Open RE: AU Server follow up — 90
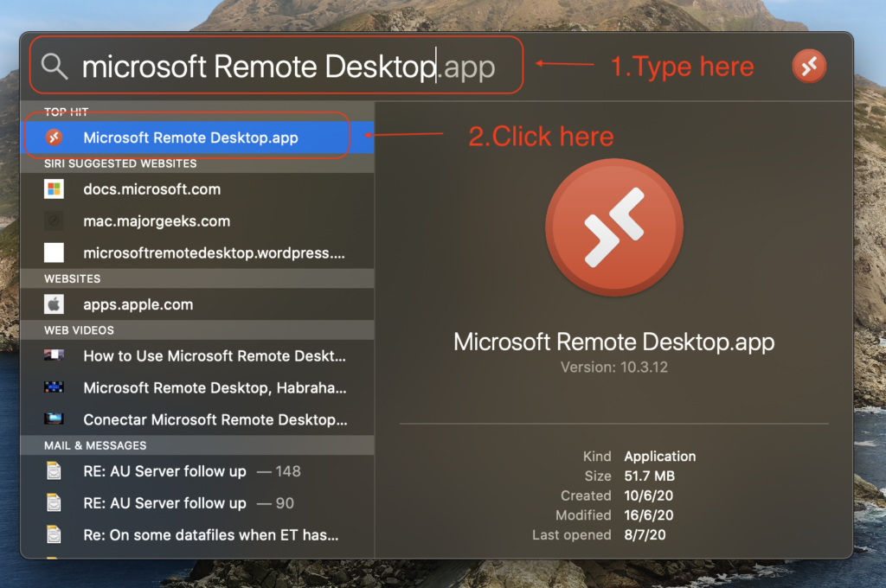 pos(197,502)
